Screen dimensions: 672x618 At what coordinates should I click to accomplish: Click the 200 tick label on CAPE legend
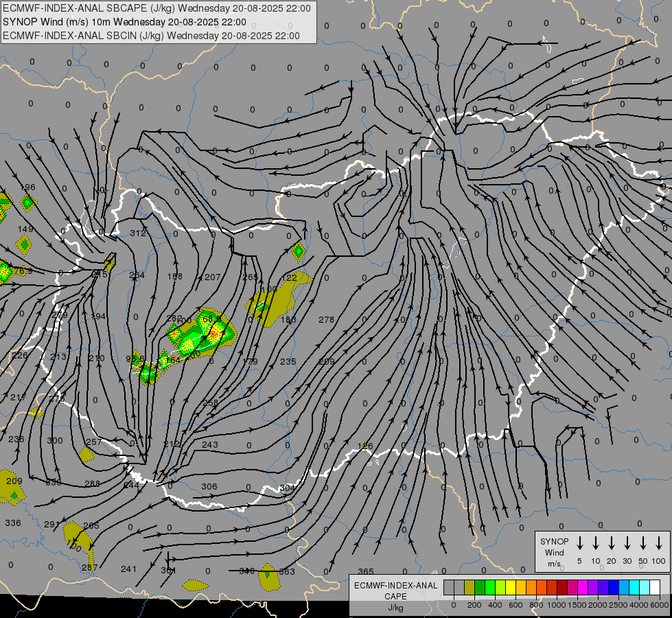[474, 605]
